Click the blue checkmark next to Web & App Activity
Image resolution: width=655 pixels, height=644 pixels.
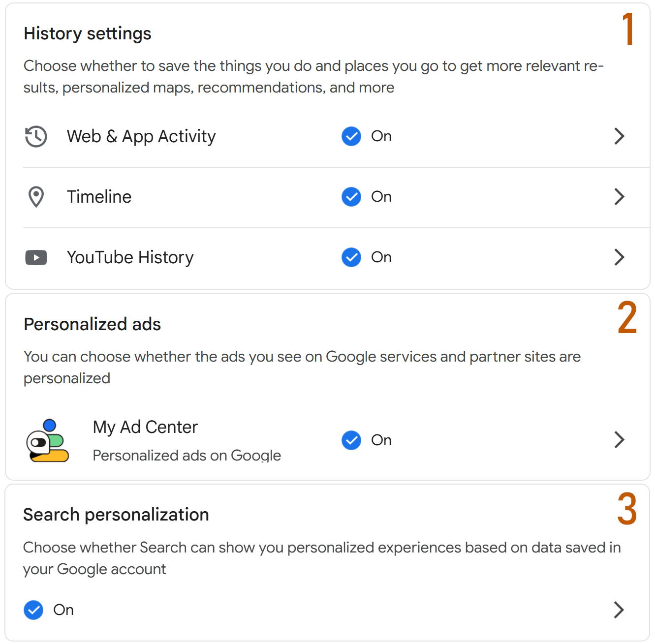[351, 136]
